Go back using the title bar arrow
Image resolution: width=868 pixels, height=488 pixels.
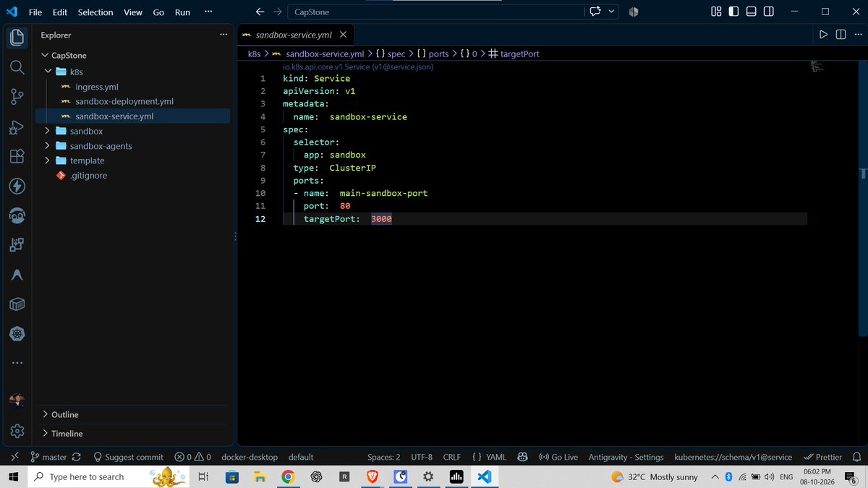(x=260, y=12)
